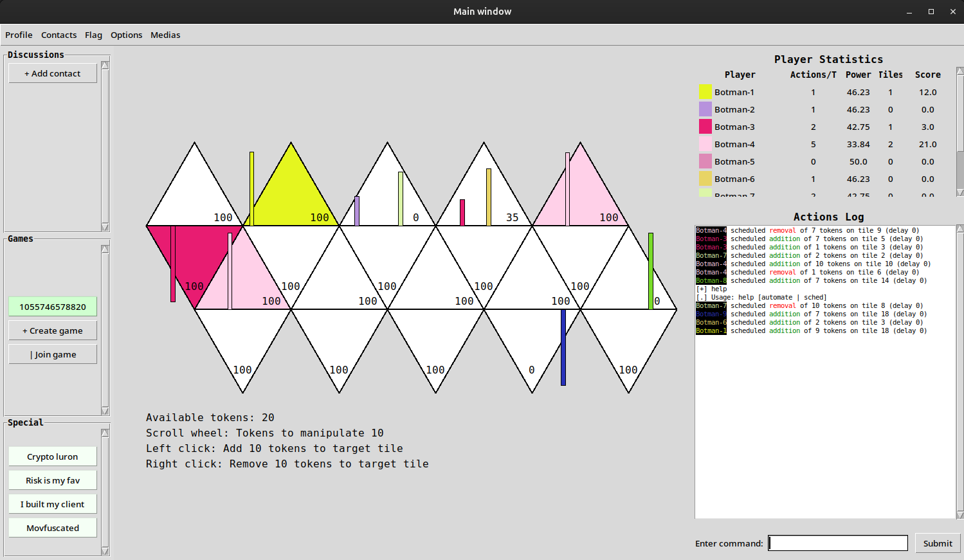Click the Create game button
The image size is (964, 560).
pyautogui.click(x=53, y=330)
